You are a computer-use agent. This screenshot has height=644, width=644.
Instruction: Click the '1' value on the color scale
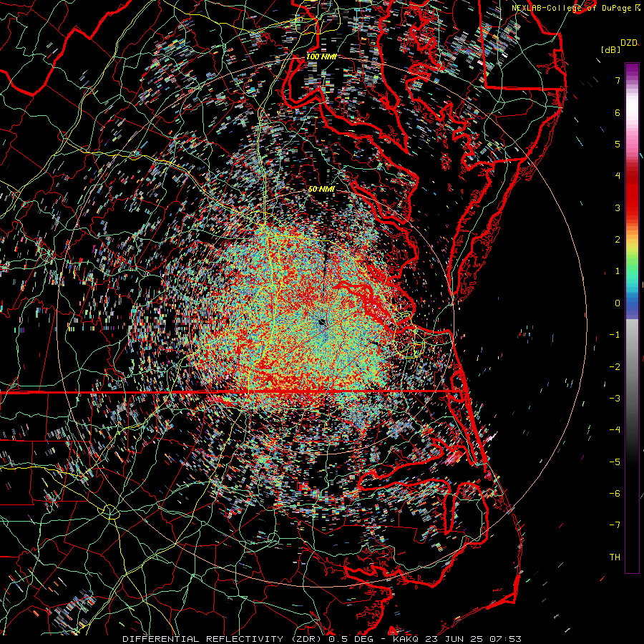[x=618, y=271]
